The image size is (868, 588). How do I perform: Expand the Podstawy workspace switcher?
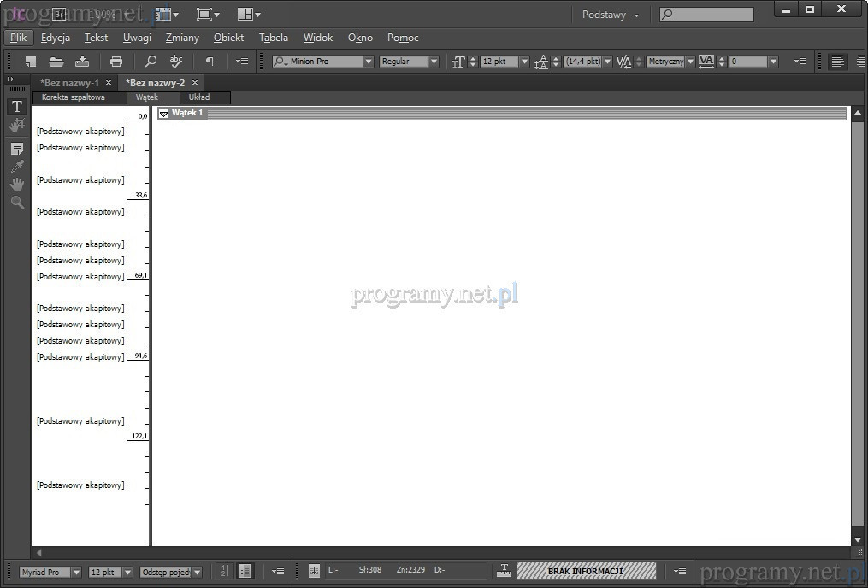(611, 15)
